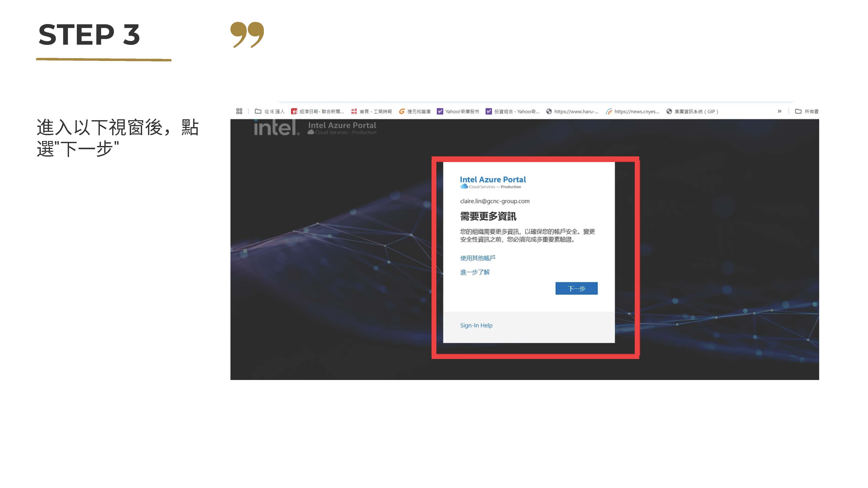Open the 經濟日報 bookmark
The height and width of the screenshot is (488, 868).
[317, 111]
